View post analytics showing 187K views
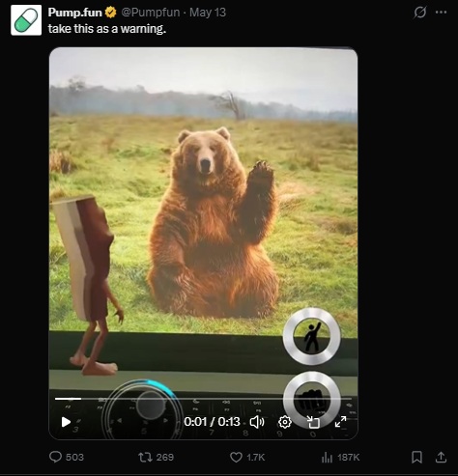Image resolution: width=458 pixels, height=476 pixels. (x=340, y=457)
